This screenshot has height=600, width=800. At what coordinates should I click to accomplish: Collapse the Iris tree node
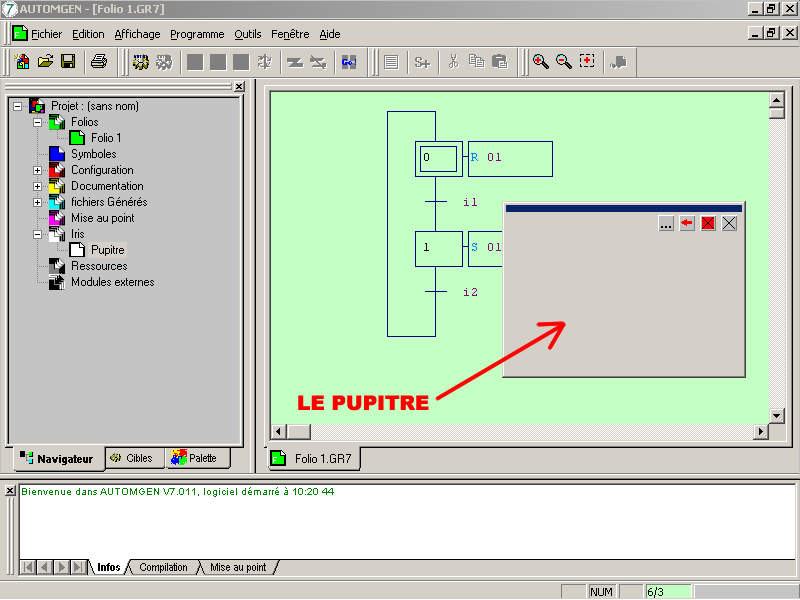(x=38, y=234)
